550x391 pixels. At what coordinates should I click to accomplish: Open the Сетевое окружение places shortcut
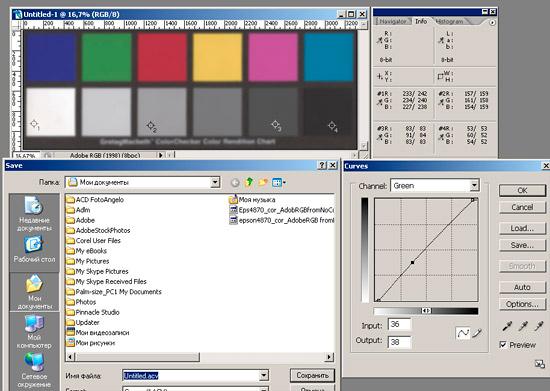34,371
